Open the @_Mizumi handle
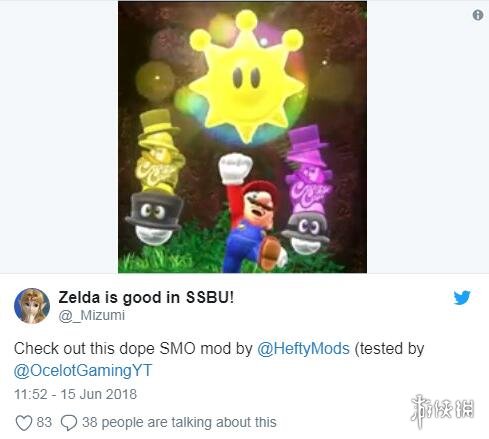Image resolution: width=489 pixels, height=439 pixels. [x=92, y=315]
